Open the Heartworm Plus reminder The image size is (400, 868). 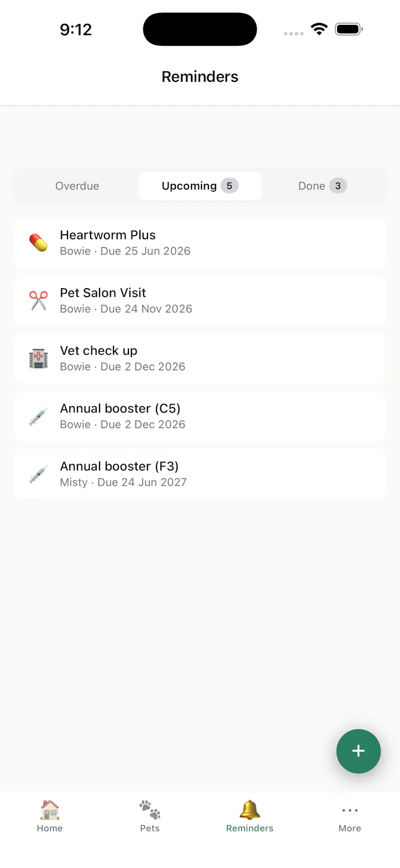pyautogui.click(x=200, y=243)
